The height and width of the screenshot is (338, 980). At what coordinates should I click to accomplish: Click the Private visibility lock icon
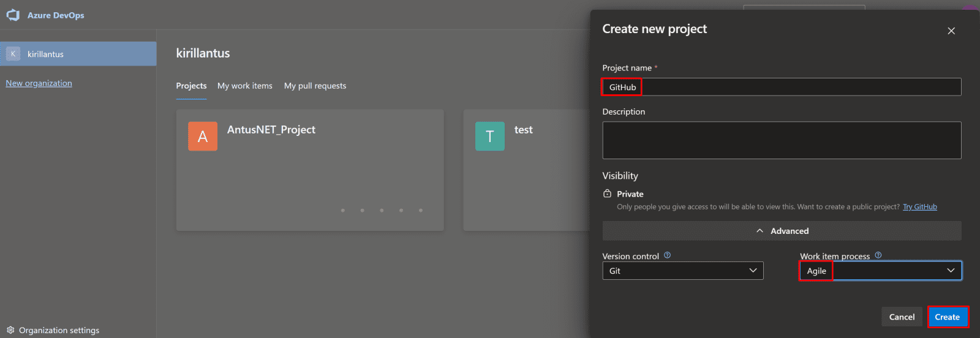(x=607, y=193)
